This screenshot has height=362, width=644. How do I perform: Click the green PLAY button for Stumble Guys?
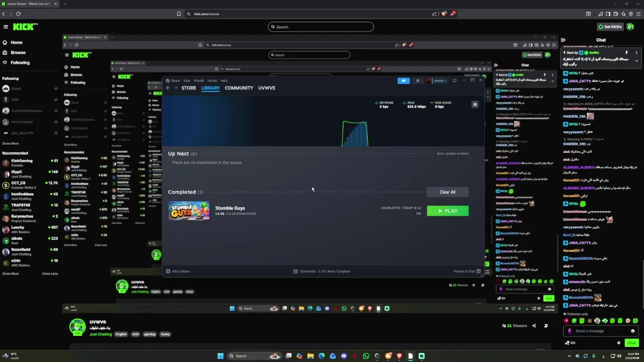tap(448, 211)
